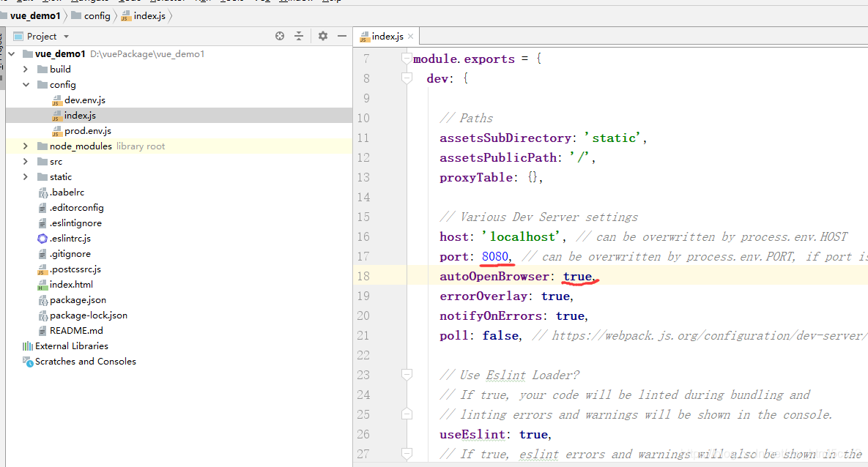Select the .gitignore file
Screen dimensions: 868x467
pos(70,254)
